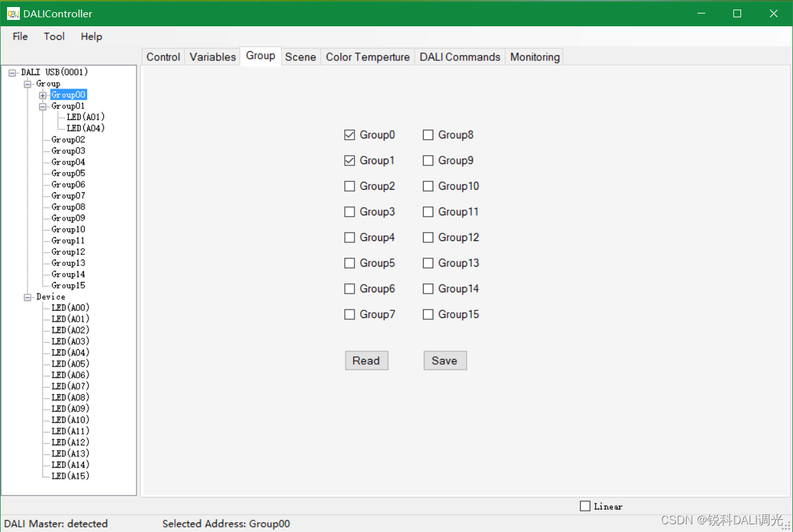Image resolution: width=793 pixels, height=532 pixels.
Task: Select LED(A04) under Group01
Action: point(86,129)
